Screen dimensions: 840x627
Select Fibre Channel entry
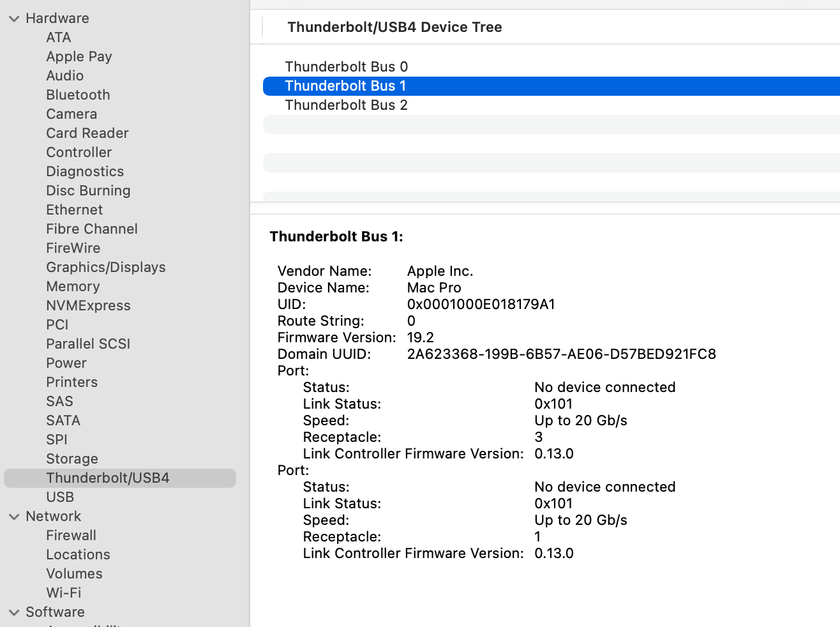pyautogui.click(x=92, y=229)
